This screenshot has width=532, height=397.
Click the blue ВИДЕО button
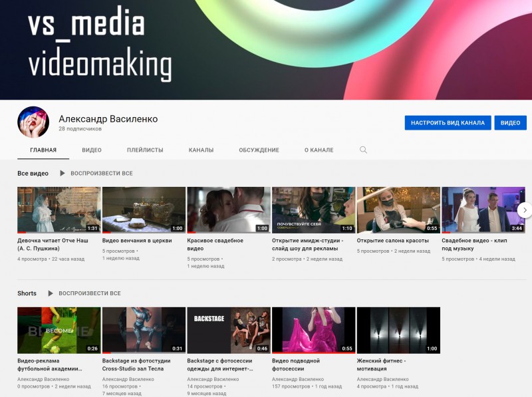point(510,123)
